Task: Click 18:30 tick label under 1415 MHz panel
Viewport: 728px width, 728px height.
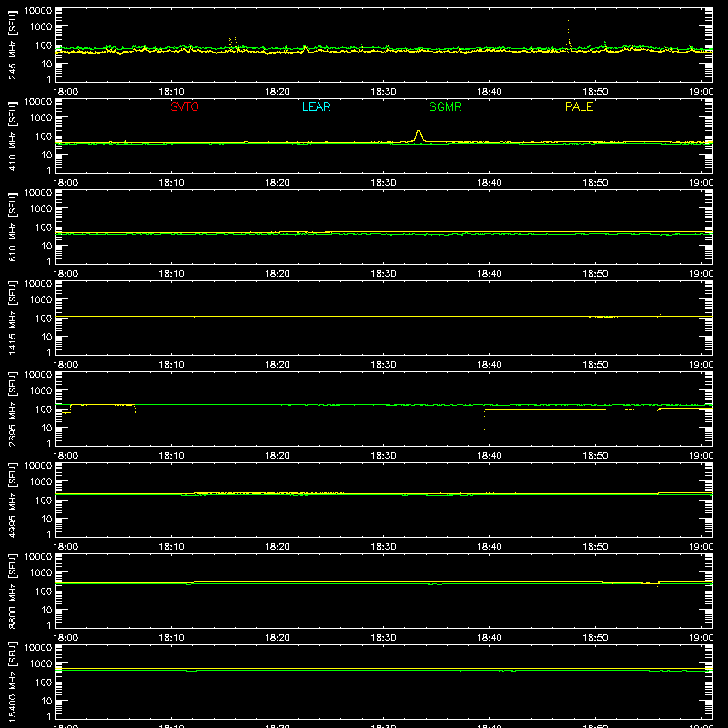Action: [383, 365]
